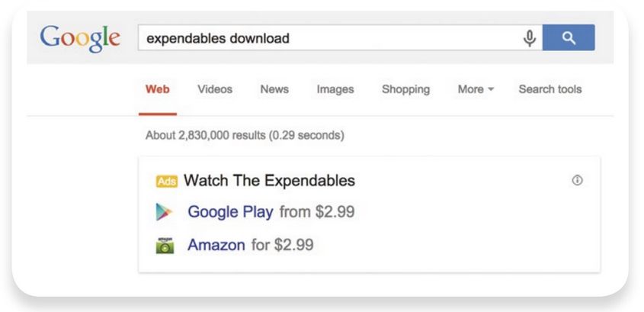Click the green Amazon store icon
Screen dimensions: 644x312
(165, 246)
